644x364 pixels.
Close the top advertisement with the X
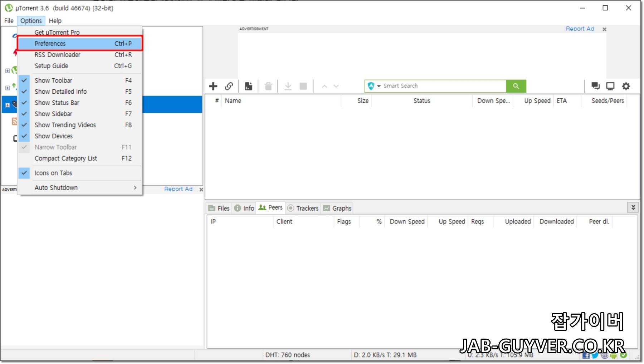[x=604, y=29]
